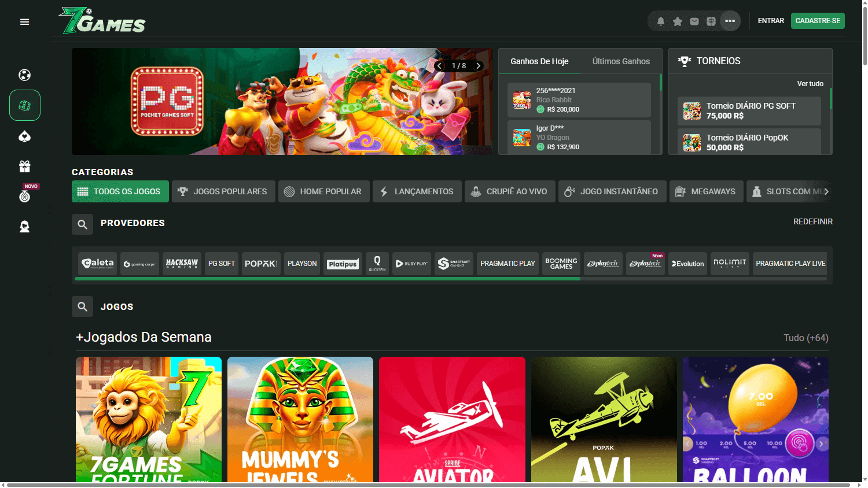868x488 pixels.
Task: Advance banner carousel with right arrow
Action: [x=479, y=65]
